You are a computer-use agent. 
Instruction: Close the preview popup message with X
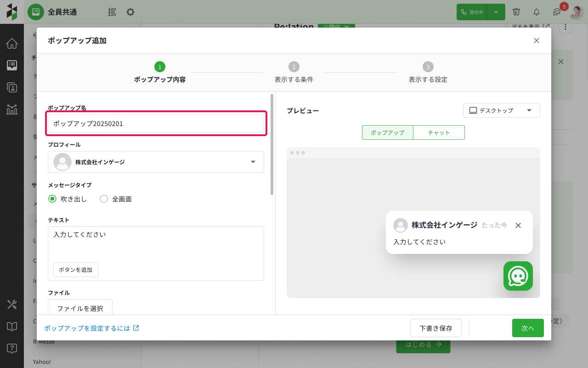click(518, 225)
